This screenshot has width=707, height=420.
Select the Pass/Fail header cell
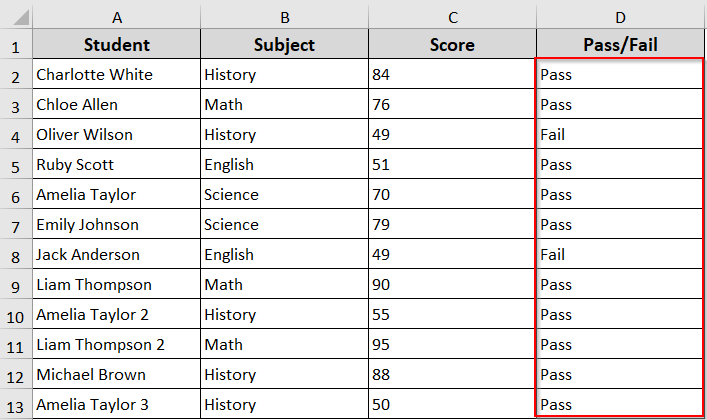pyautogui.click(x=620, y=45)
